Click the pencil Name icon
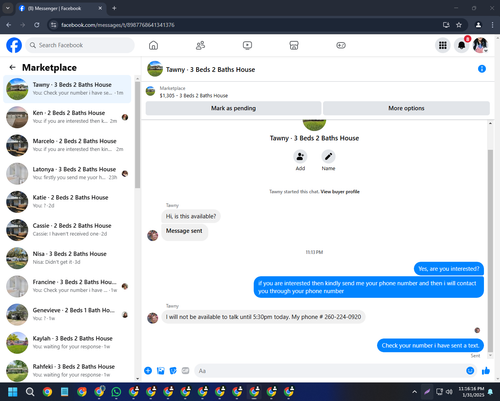This screenshot has height=401, width=500. point(328,156)
